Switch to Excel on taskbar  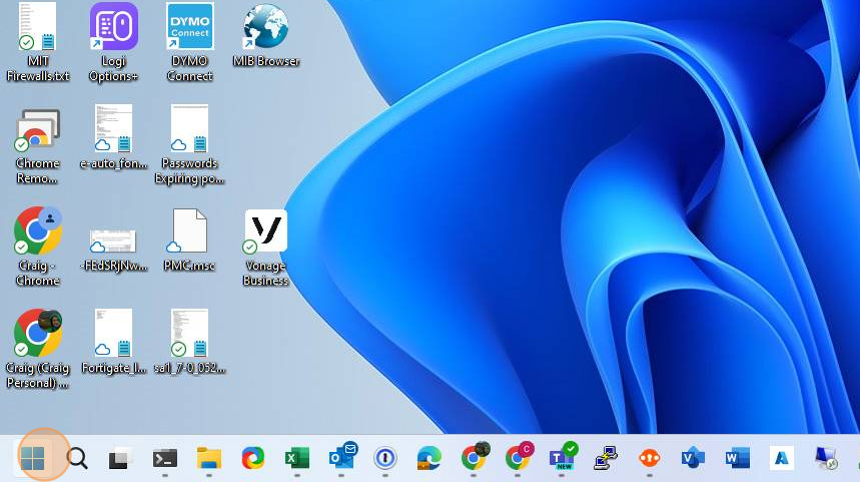(x=297, y=458)
